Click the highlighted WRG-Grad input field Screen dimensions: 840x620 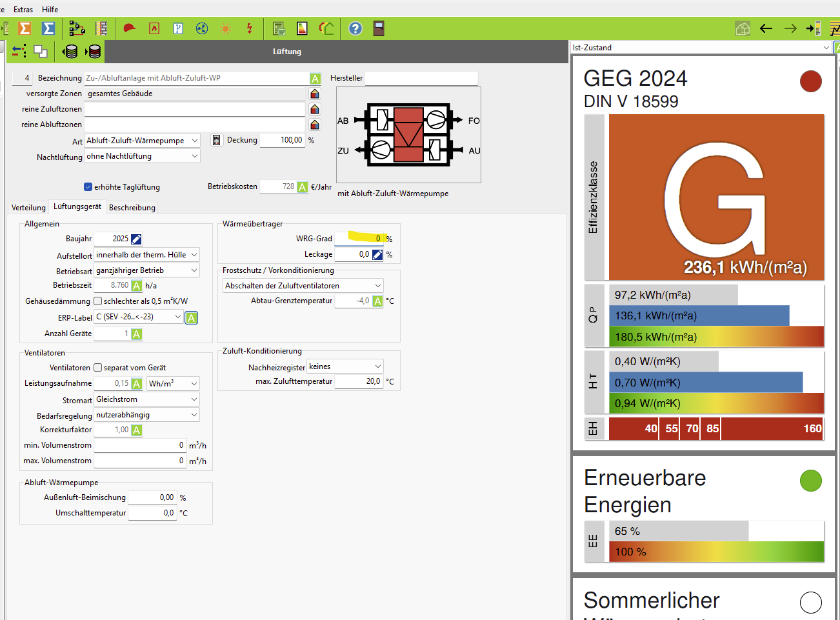tap(360, 239)
